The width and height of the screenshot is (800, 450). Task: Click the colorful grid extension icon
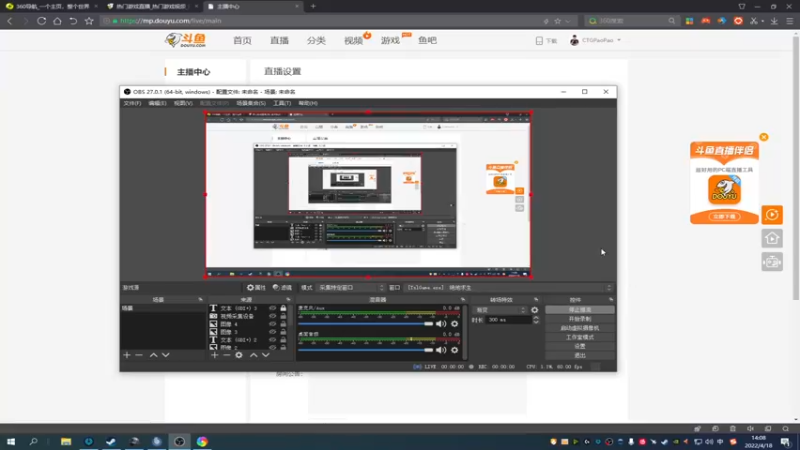pyautogui.click(x=689, y=21)
